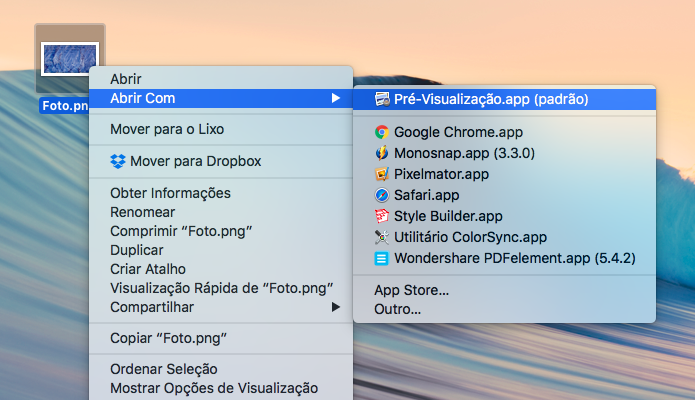Expand the Abrir Com submenu arrow
695x400 pixels.
pos(336,98)
